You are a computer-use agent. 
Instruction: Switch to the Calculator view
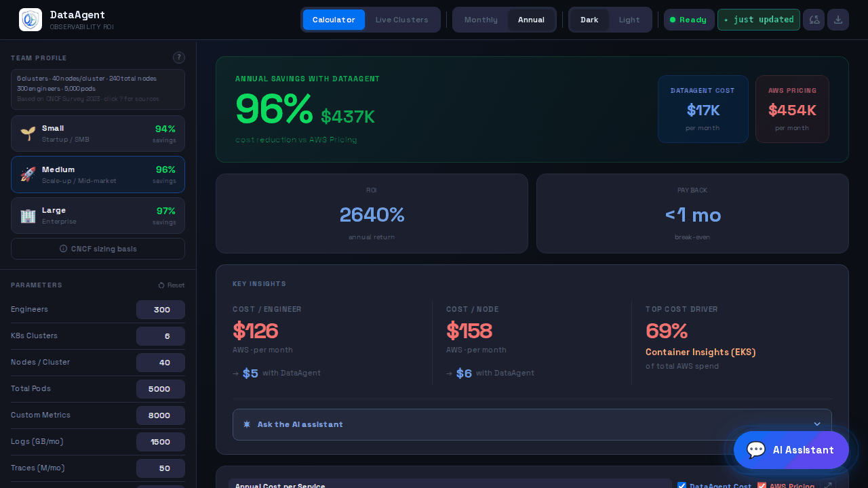click(334, 20)
